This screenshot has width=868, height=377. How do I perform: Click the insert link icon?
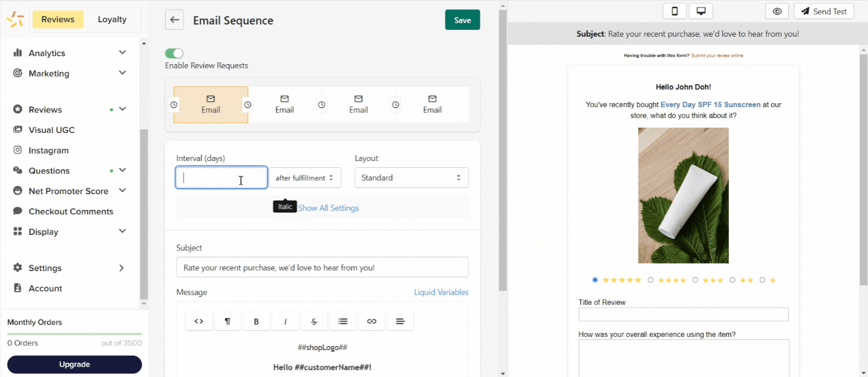[372, 321]
